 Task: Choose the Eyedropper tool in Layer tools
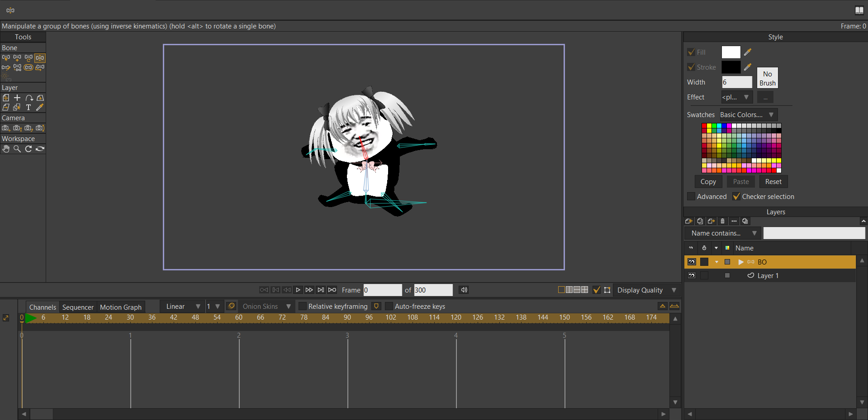(40, 108)
